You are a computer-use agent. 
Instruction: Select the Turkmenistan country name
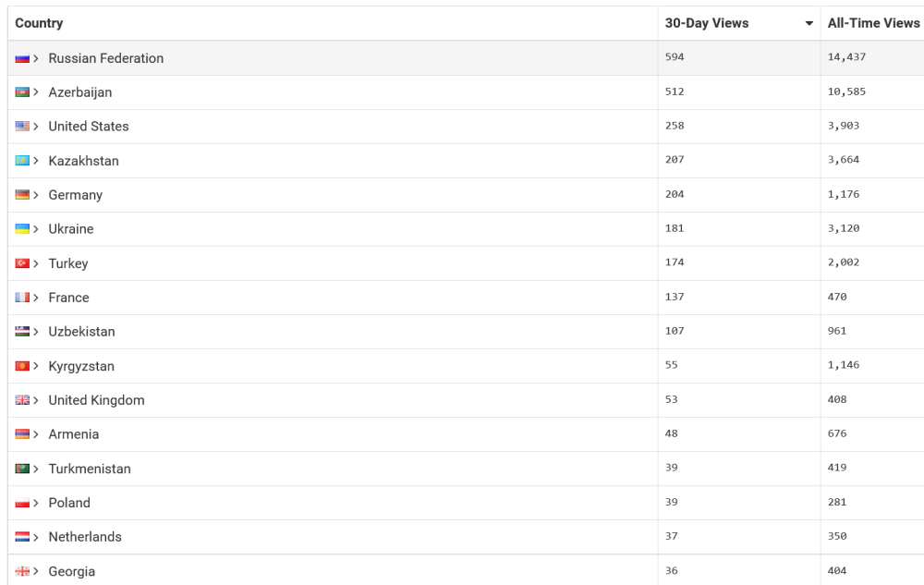tap(90, 469)
